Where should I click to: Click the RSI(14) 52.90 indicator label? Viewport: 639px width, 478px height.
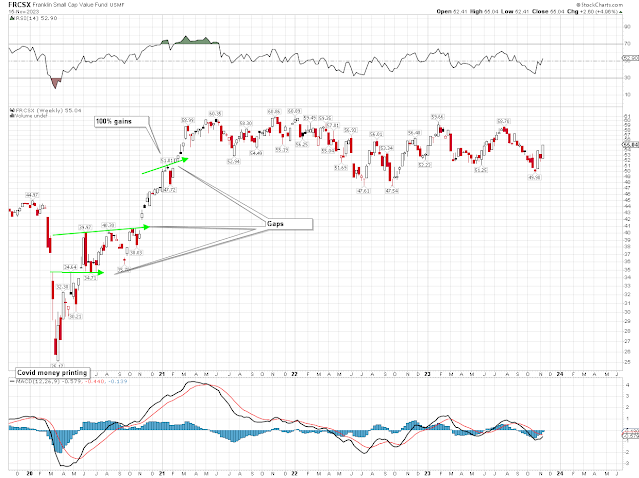(37, 18)
